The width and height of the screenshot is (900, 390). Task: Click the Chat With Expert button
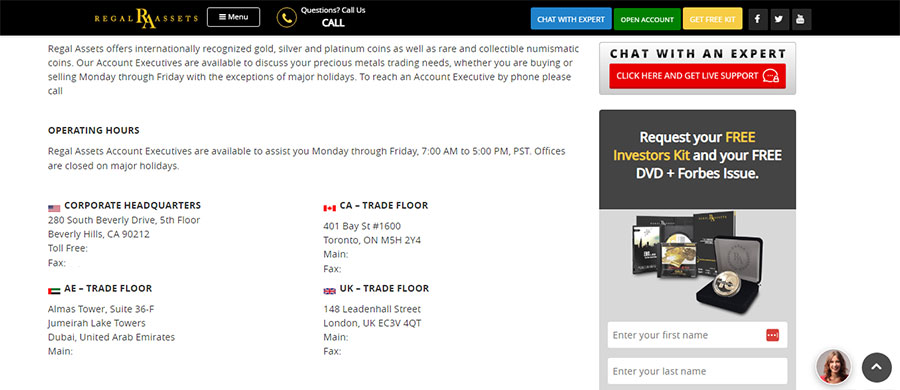pyautogui.click(x=571, y=19)
